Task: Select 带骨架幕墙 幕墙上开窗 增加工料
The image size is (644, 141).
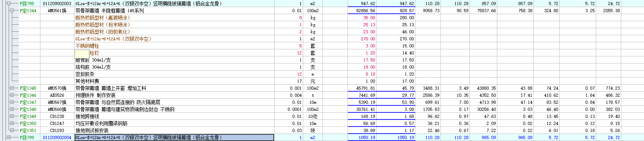Action: pos(111,88)
